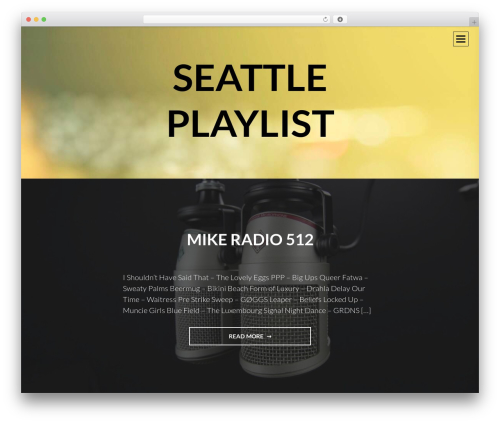This screenshot has height=423, width=500.
Task: Minimize the window with yellow button
Action: click(x=36, y=20)
